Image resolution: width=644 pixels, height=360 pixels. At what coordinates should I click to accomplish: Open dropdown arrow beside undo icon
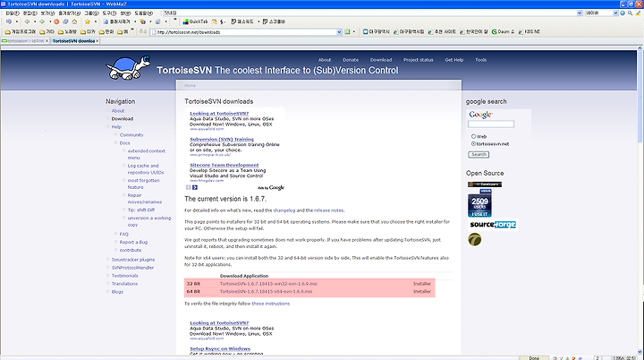(x=16, y=21)
